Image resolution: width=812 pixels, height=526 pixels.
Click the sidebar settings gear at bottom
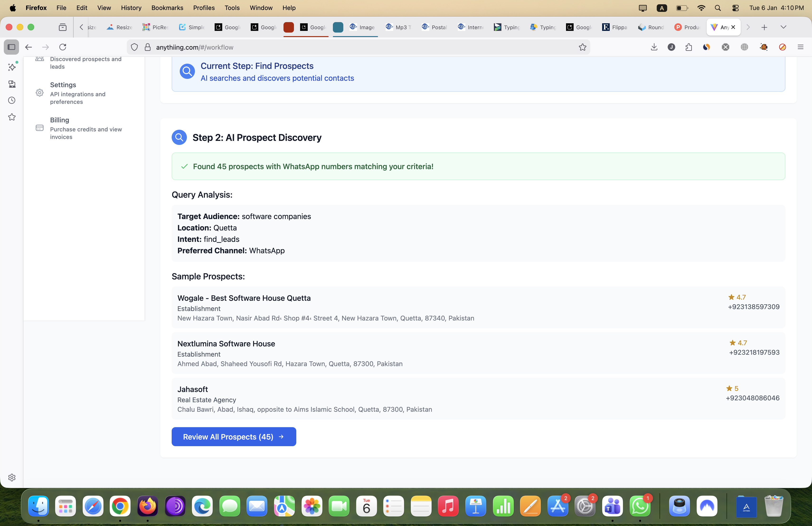click(12, 477)
